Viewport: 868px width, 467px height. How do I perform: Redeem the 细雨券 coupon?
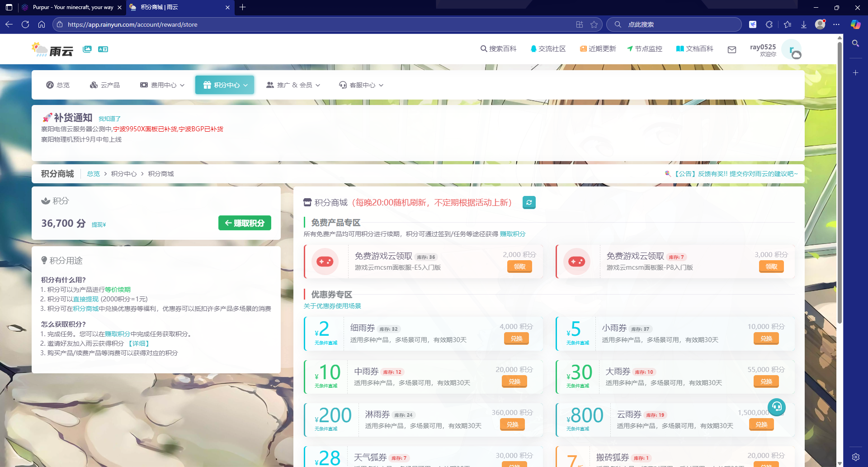tap(516, 338)
